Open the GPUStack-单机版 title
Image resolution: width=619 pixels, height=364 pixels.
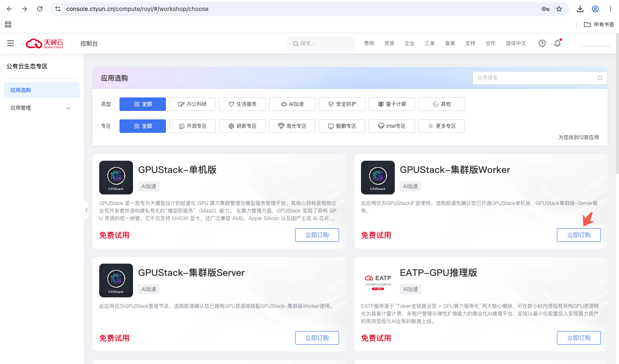tap(177, 170)
